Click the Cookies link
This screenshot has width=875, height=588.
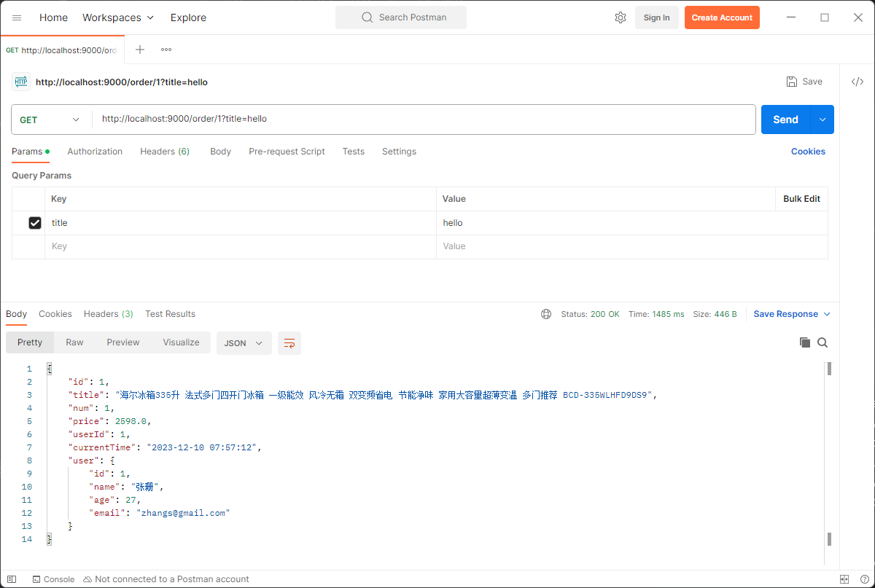[808, 152]
